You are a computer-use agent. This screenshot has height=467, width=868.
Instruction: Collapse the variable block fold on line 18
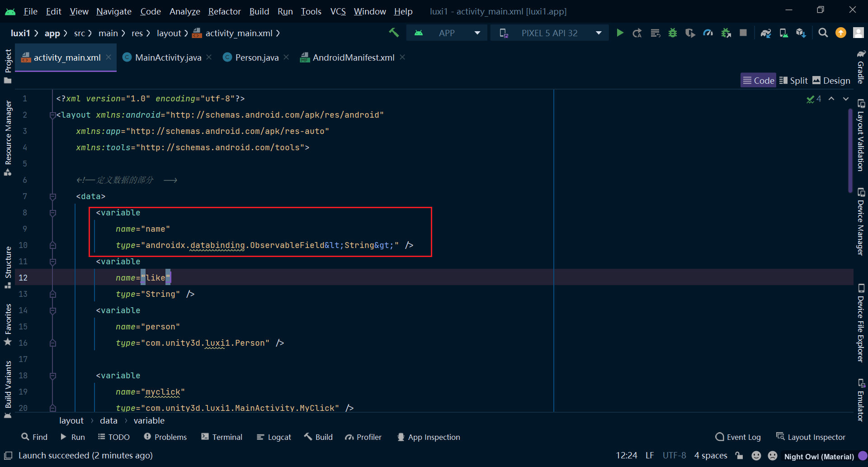[x=53, y=376]
